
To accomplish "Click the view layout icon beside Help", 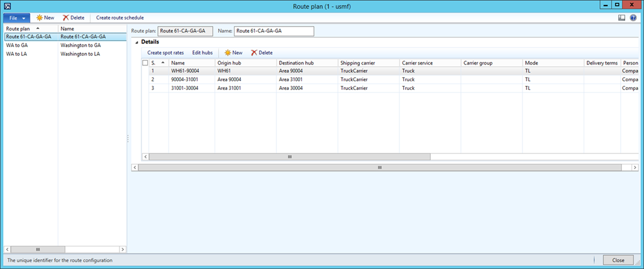I will point(622,18).
